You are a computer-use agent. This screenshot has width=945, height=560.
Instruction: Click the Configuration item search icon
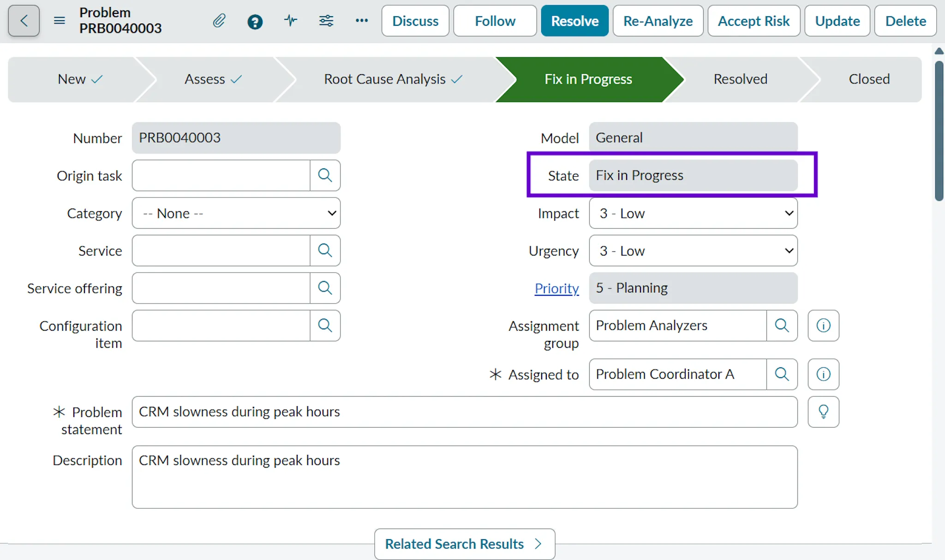pos(325,326)
